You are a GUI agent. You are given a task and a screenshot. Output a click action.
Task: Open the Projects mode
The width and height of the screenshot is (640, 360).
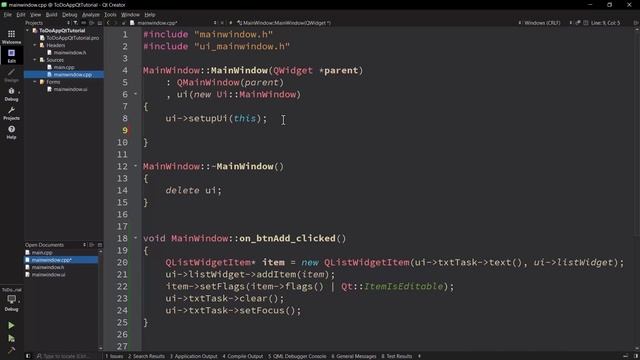point(11,113)
